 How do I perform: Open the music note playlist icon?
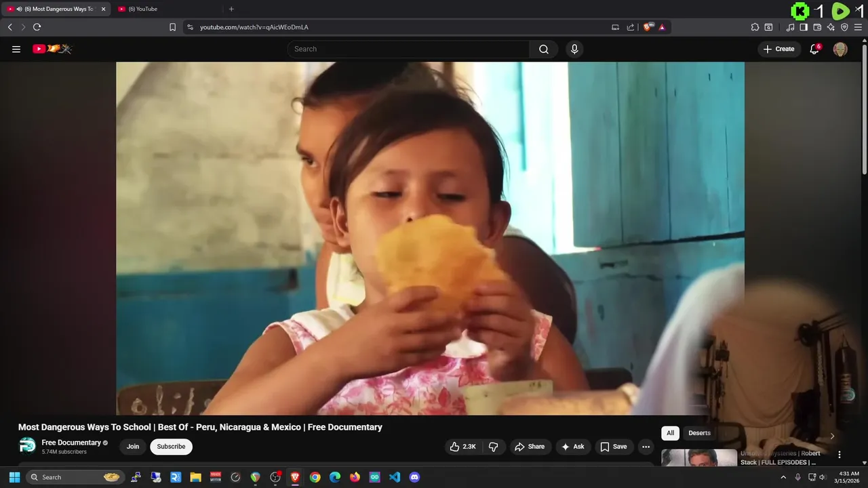[790, 27]
